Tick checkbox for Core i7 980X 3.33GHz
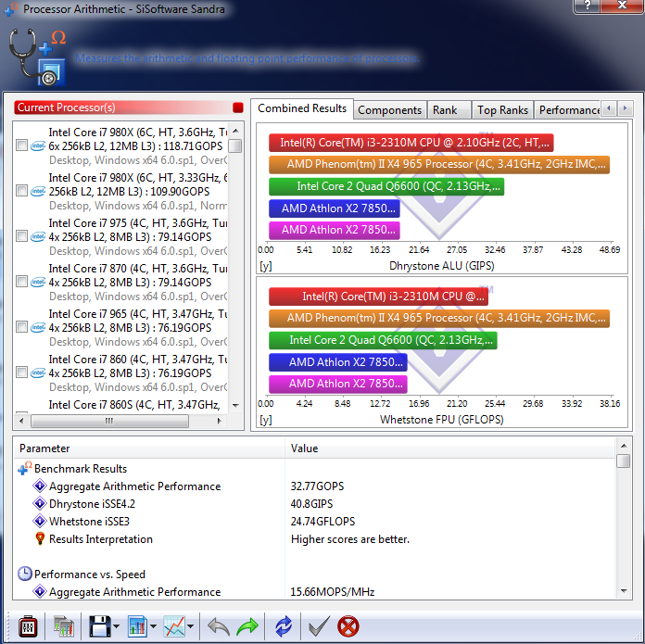The height and width of the screenshot is (644, 645). point(21,191)
